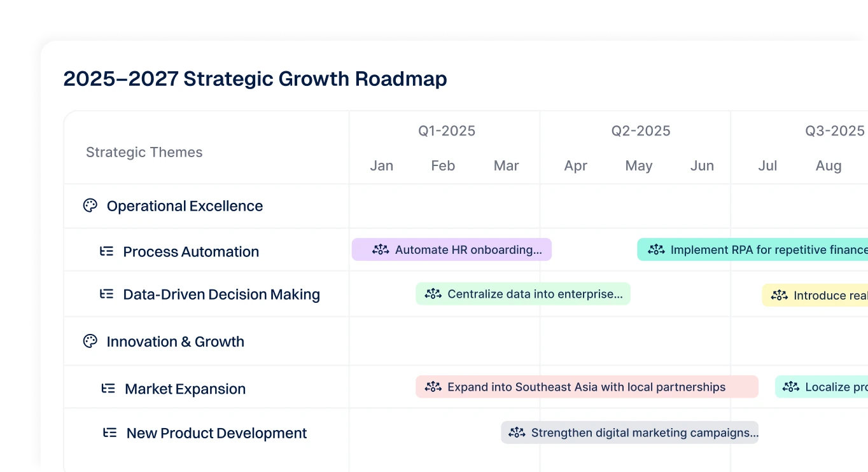
Task: Select the Innovation & Growth theme row
Action: [x=175, y=342]
